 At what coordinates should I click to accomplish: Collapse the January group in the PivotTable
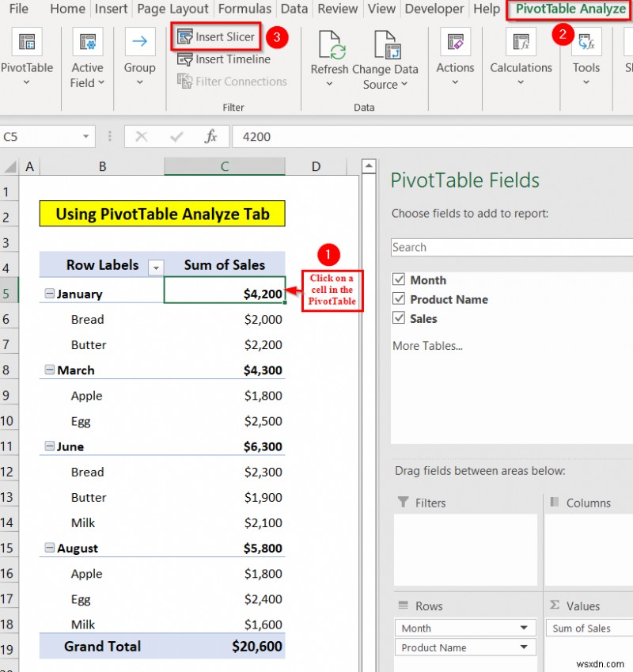pyautogui.click(x=50, y=293)
